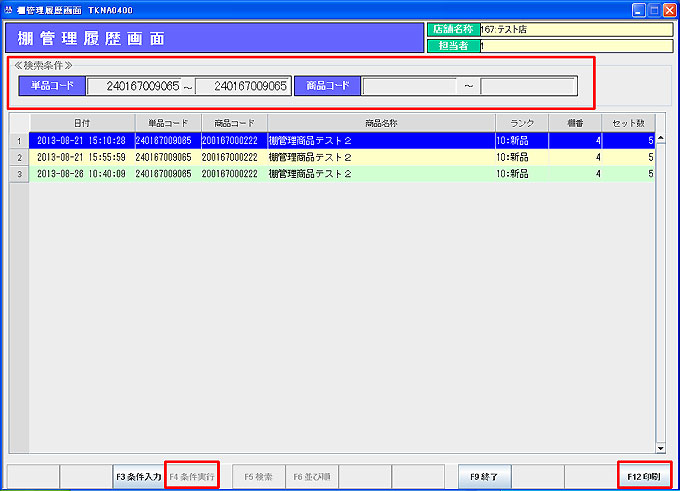
Task: Click the F5 検索 button
Action: (258, 477)
